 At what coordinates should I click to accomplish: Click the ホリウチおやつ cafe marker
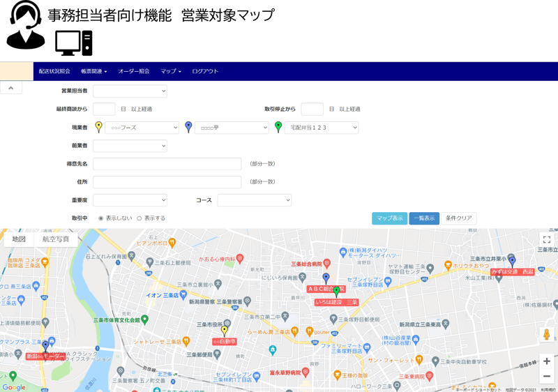[x=448, y=265]
